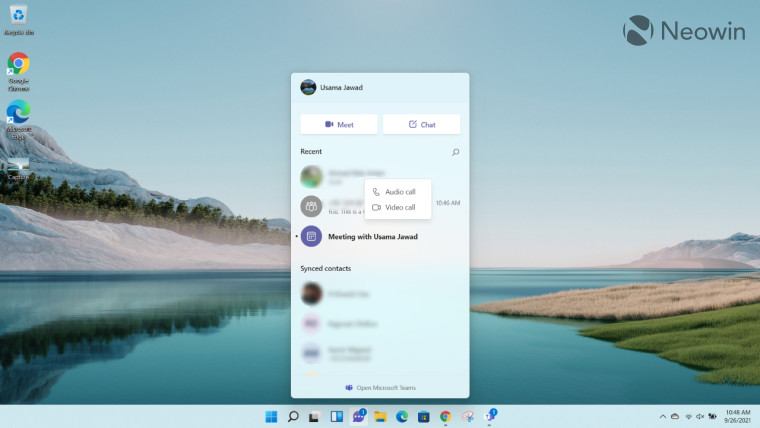Open File Explorer from the taskbar
Image resolution: width=760 pixels, height=428 pixels.
[380, 416]
